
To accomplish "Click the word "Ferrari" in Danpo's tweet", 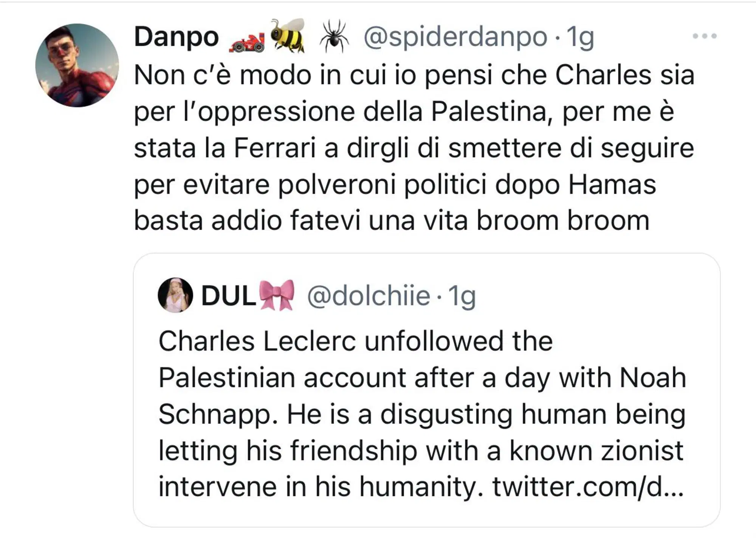I will tap(274, 148).
